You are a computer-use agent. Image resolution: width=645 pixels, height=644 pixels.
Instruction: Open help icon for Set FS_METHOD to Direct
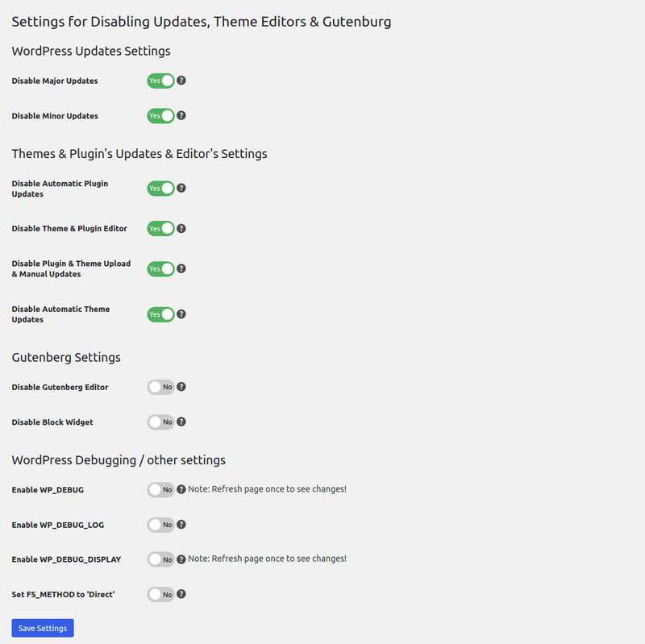(x=181, y=594)
